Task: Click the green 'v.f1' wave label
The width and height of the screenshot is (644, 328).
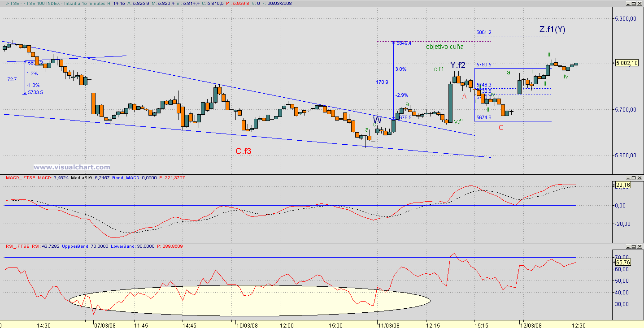Action: 459,121
